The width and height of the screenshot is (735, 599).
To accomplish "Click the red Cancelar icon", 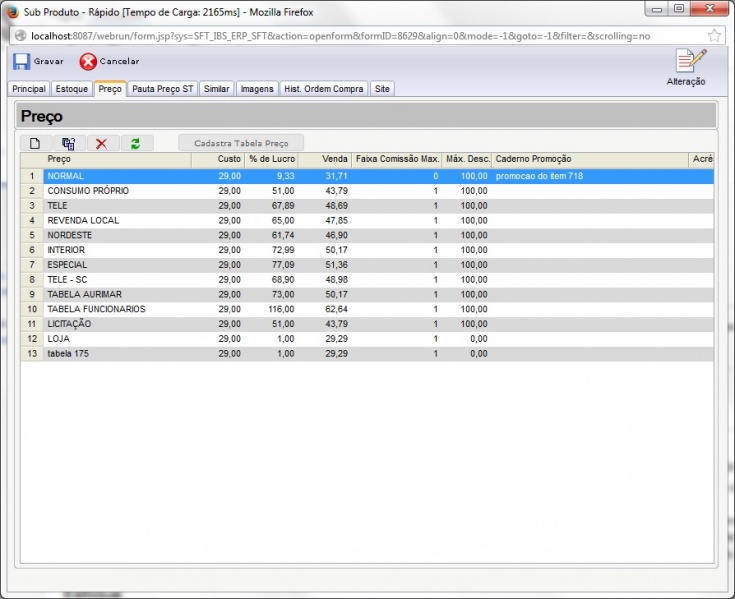I will [88, 61].
